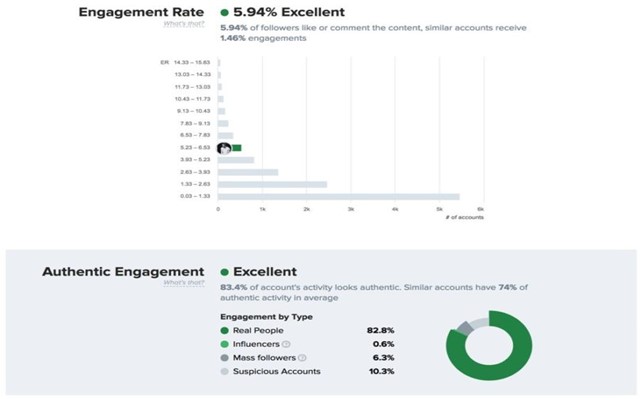641x399 pixels.
Task: Click the green dot beside Authentic Engagement Excellent
Action: coord(224,272)
